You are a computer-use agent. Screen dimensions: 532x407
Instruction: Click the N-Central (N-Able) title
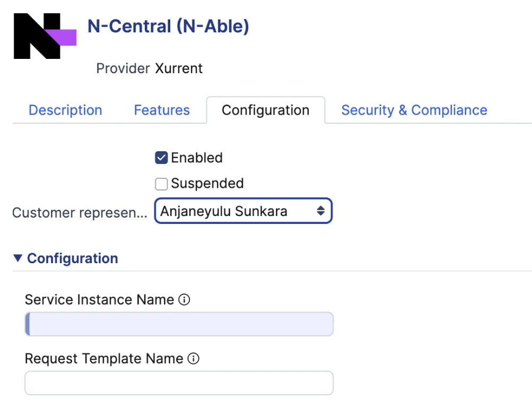168,25
